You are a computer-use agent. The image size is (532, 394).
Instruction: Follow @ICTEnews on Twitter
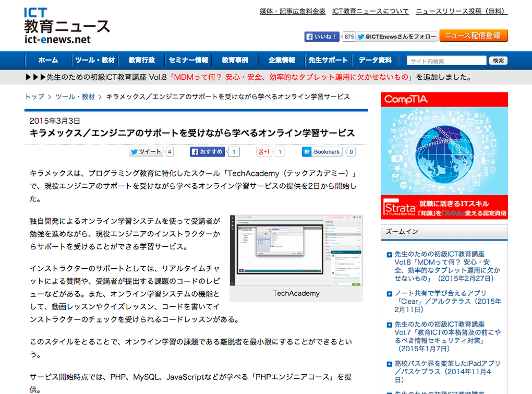[397, 37]
